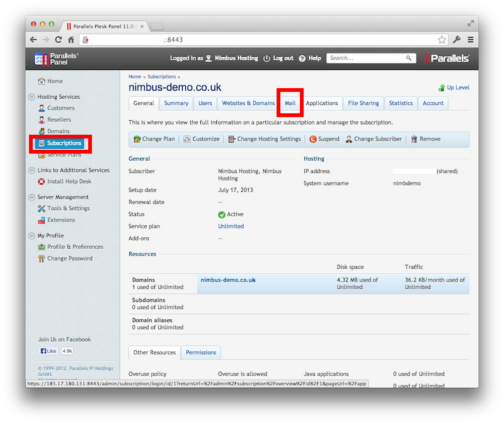Screen dimensions: 504x423
Task: Open the Websites & Domains tab
Action: tap(248, 103)
